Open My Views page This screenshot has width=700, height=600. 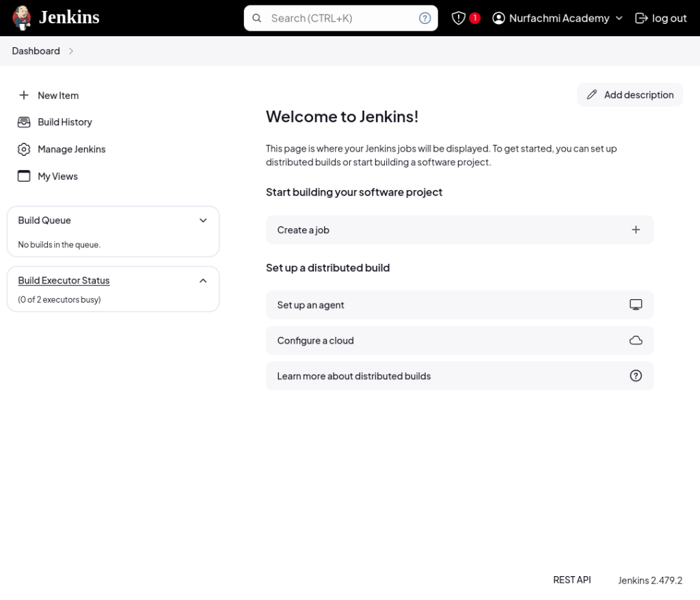[x=57, y=176]
